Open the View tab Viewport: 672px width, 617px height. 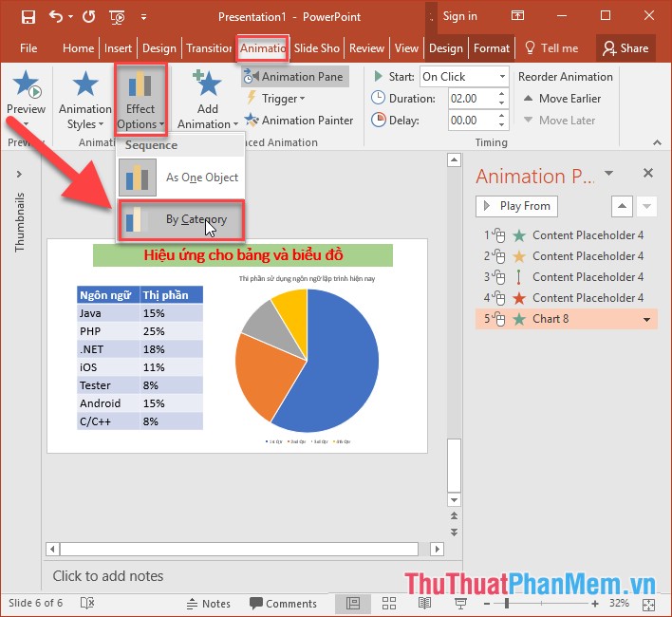coord(406,48)
